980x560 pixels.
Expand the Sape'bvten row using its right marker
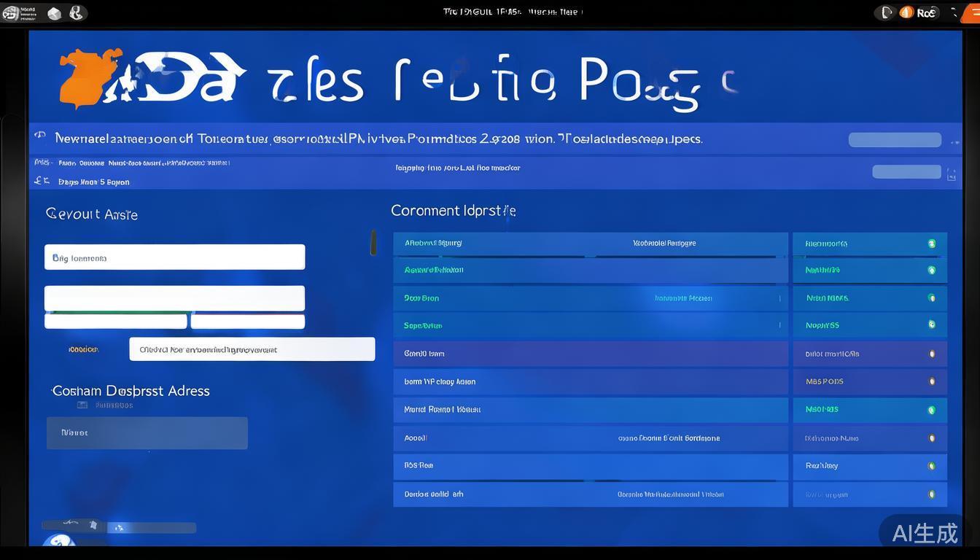click(779, 325)
